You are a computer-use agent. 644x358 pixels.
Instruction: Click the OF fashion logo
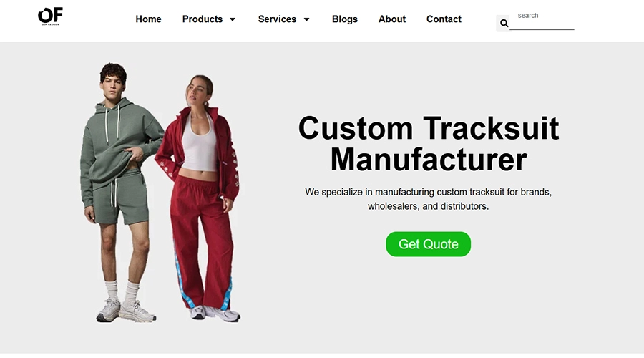(50, 16)
